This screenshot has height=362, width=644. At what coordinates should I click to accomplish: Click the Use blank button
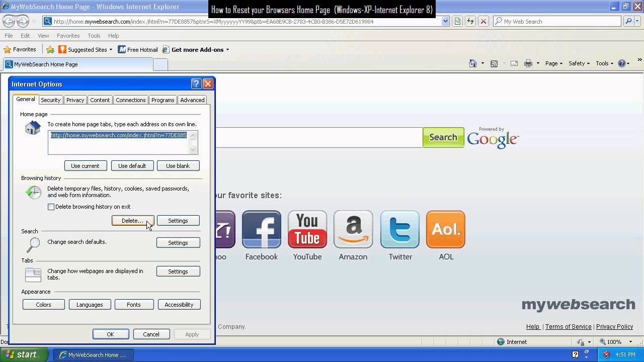tap(178, 166)
